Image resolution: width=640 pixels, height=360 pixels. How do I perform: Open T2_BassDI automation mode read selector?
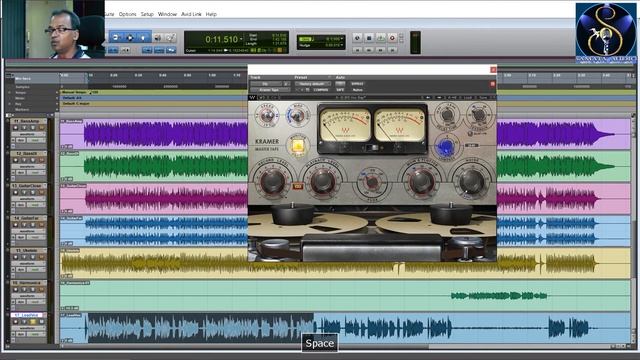36,173
